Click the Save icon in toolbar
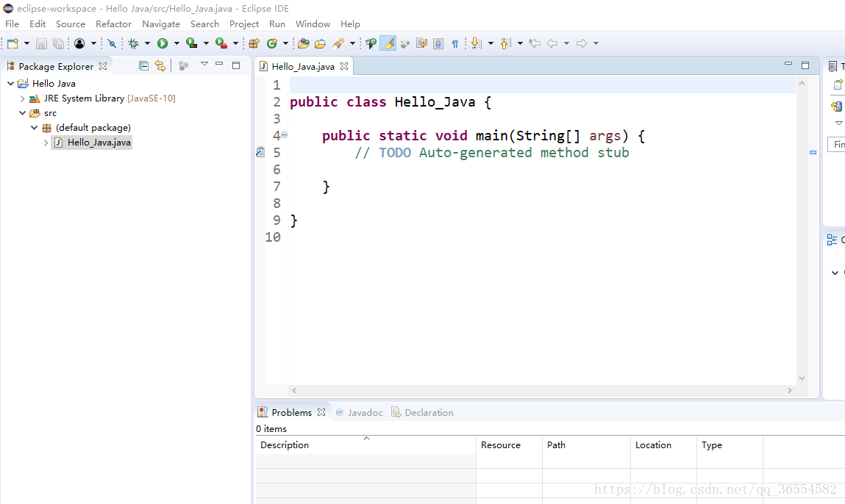845x504 pixels. click(x=41, y=43)
